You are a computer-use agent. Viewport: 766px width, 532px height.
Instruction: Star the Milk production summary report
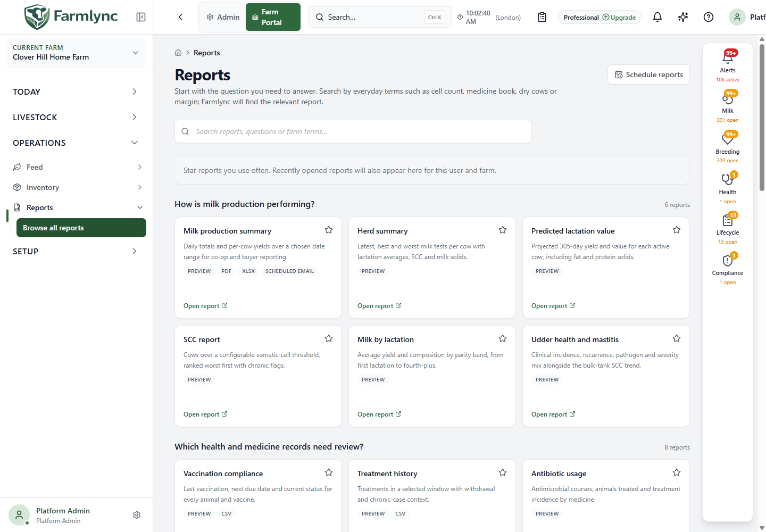(329, 230)
